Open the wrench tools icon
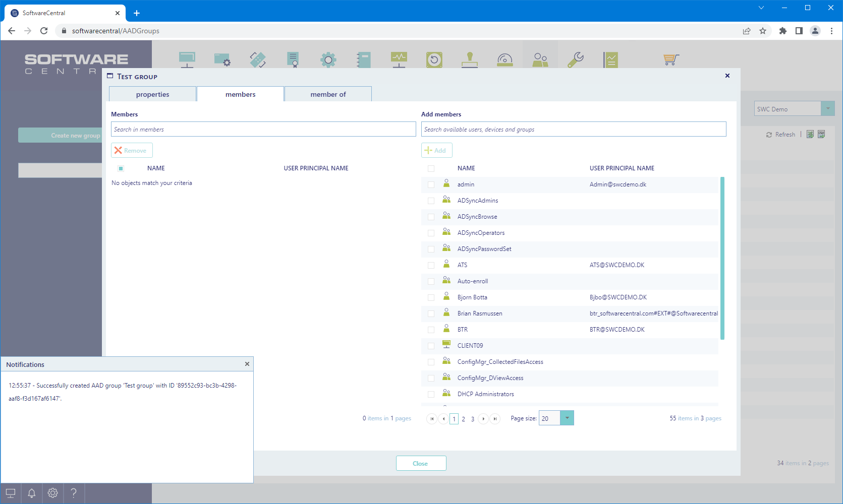This screenshot has width=843, height=504. click(x=575, y=59)
